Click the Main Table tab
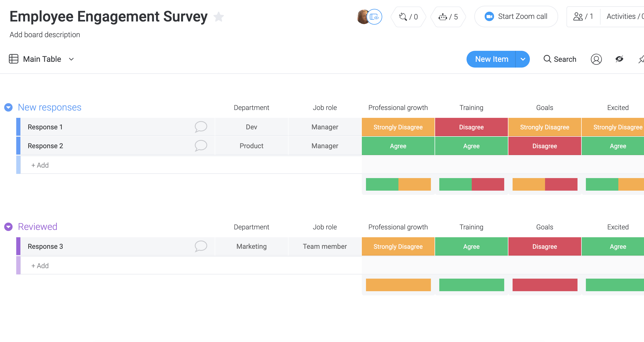Image resolution: width=644 pixels, height=342 pixels. tap(42, 59)
